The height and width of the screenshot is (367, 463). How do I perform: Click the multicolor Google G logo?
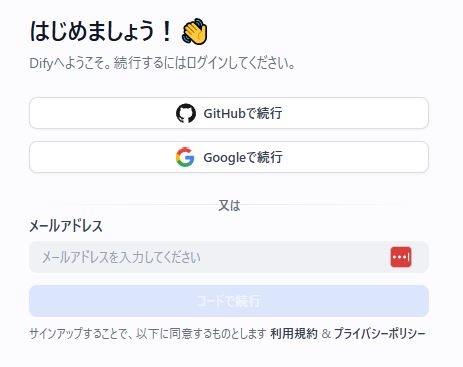tap(185, 157)
